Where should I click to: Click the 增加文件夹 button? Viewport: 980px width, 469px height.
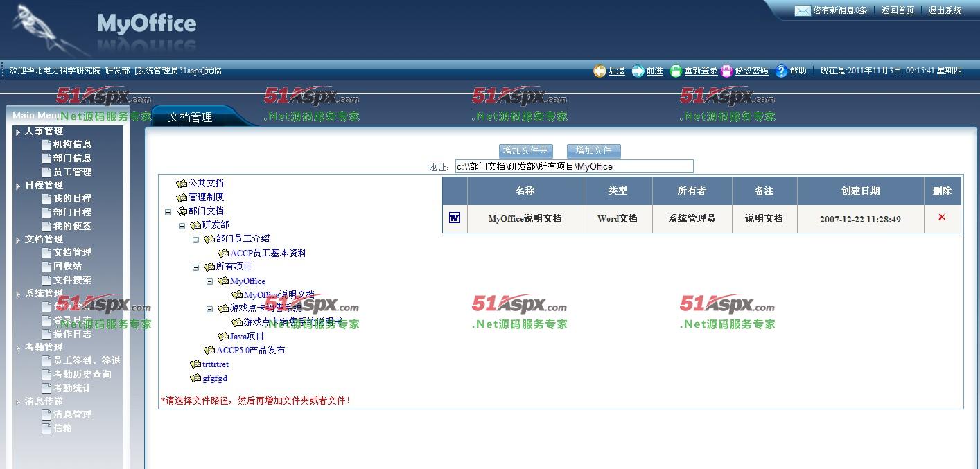[525, 150]
